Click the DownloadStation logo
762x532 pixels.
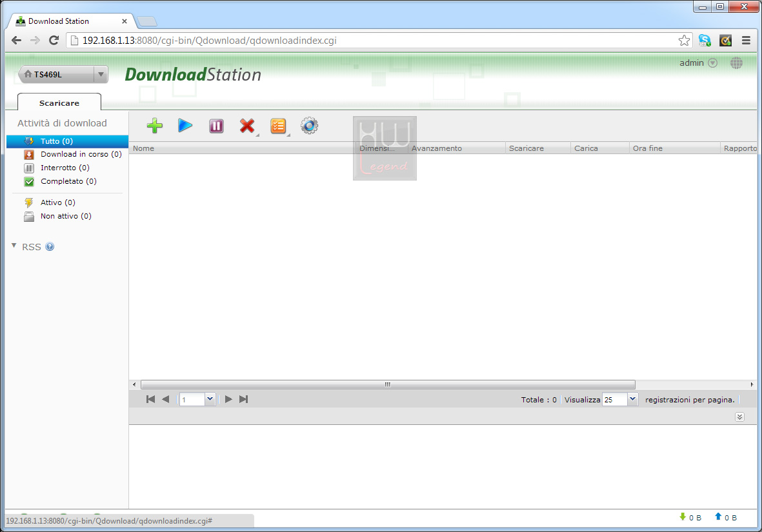click(193, 74)
